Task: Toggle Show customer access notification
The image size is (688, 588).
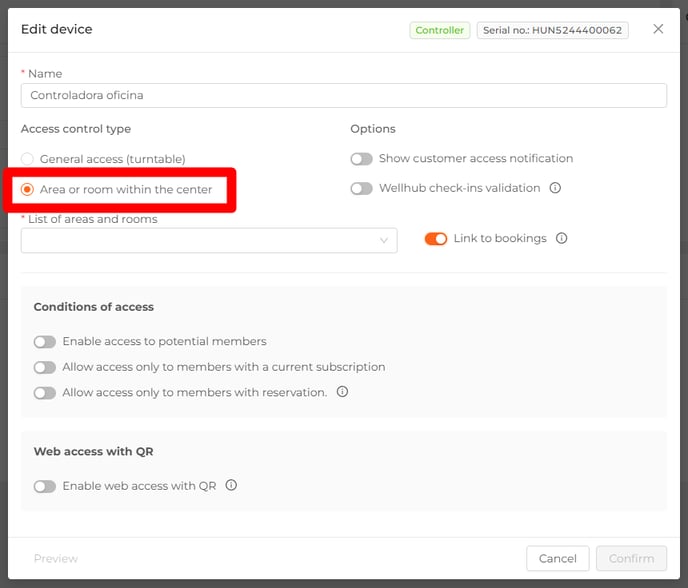Action: point(362,159)
